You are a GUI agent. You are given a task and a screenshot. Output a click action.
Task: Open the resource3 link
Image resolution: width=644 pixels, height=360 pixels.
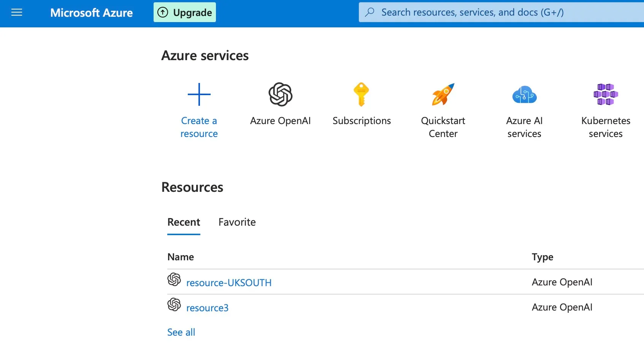pyautogui.click(x=207, y=308)
